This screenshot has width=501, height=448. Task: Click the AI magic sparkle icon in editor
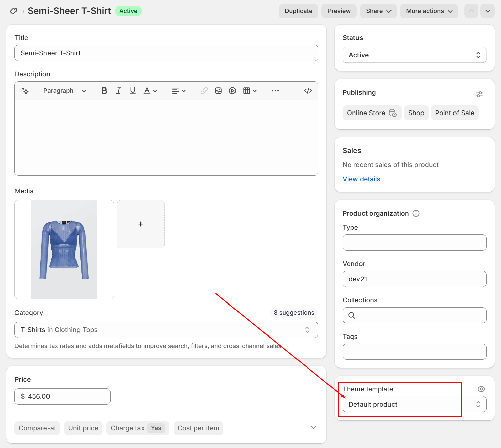pos(25,91)
